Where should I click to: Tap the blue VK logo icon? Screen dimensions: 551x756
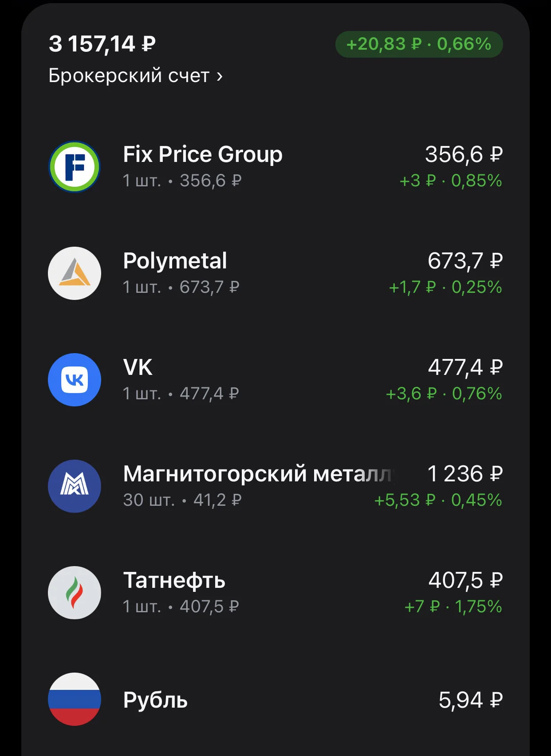tap(75, 380)
